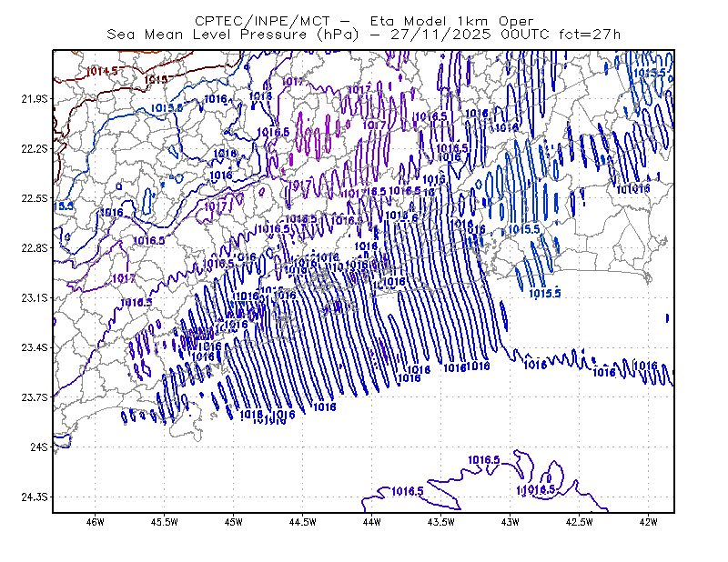728x562 pixels.
Task: Click the 22.8S latitude axis label
Action: tap(35, 248)
